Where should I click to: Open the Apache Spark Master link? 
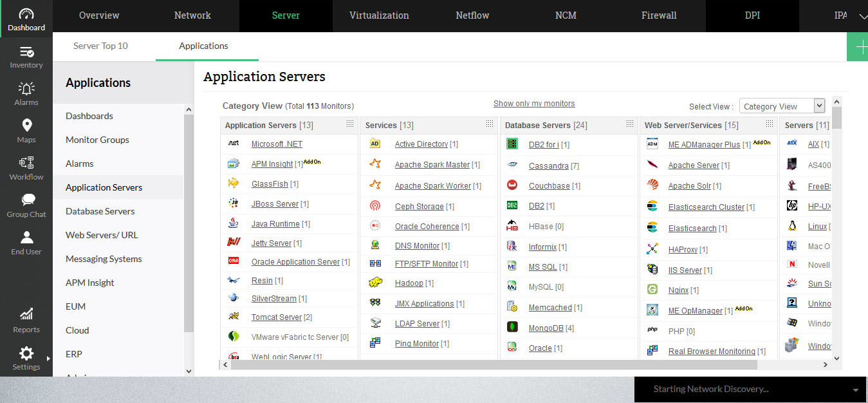[x=432, y=165]
